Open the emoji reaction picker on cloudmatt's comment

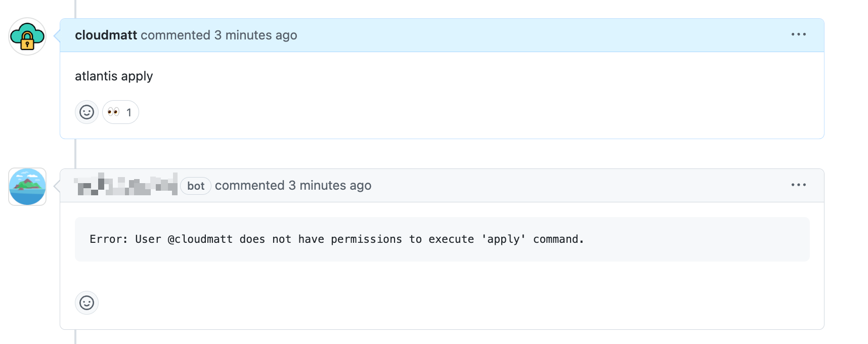[x=86, y=112]
